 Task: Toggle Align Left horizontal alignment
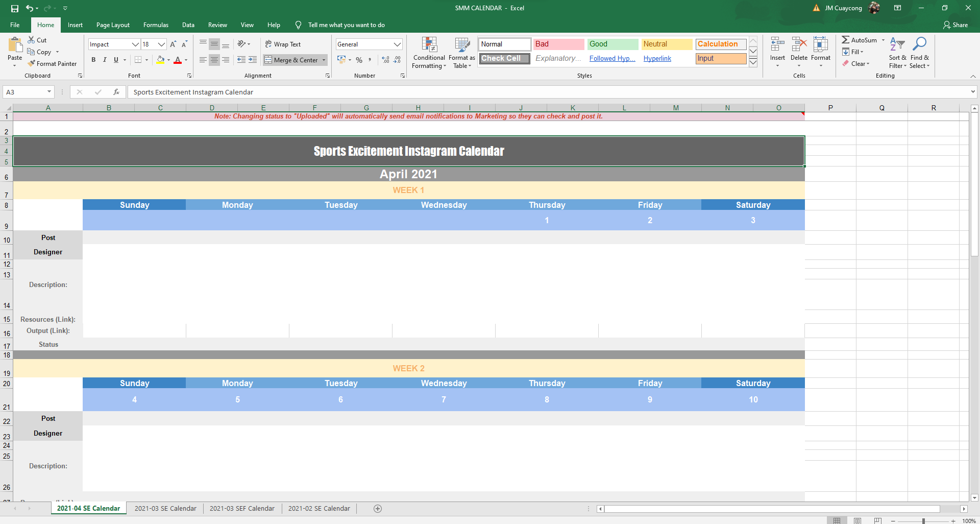point(203,60)
